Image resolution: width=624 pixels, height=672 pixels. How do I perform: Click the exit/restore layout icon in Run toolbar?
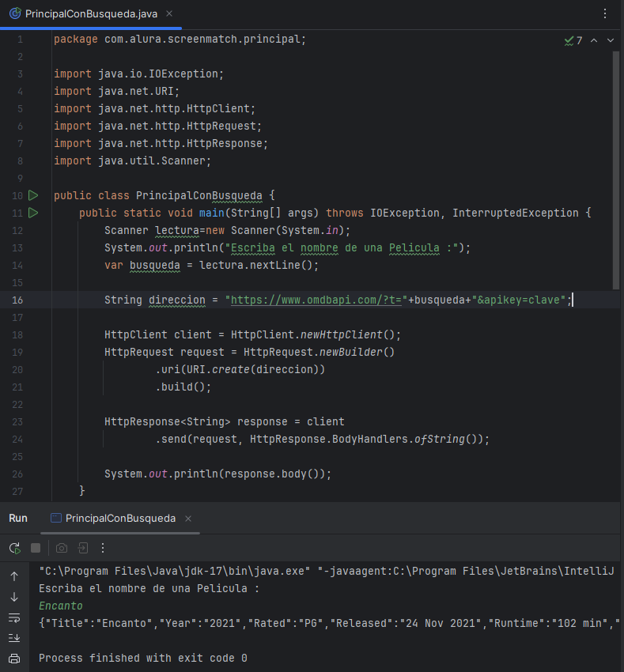coord(83,548)
